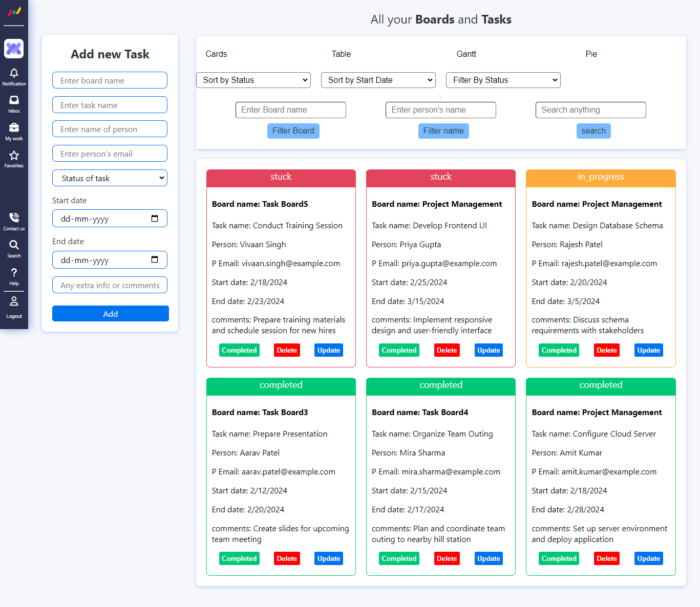Update the Organize Team Outing task
The width and height of the screenshot is (700, 607).
point(489,558)
